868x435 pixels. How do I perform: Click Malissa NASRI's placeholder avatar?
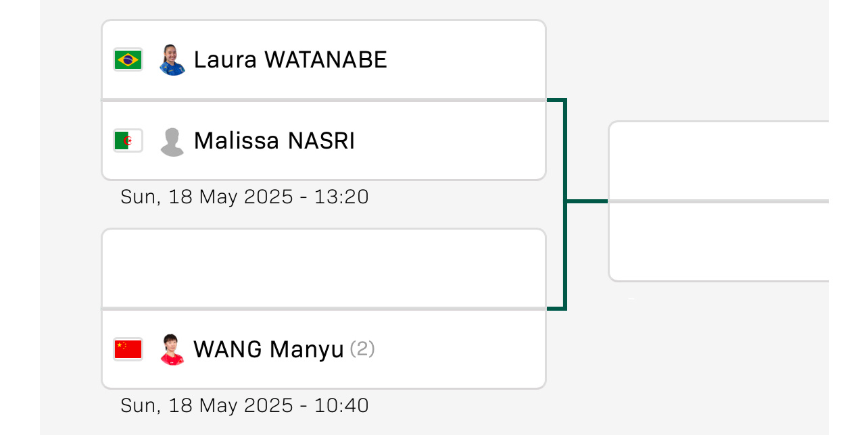[x=172, y=141]
